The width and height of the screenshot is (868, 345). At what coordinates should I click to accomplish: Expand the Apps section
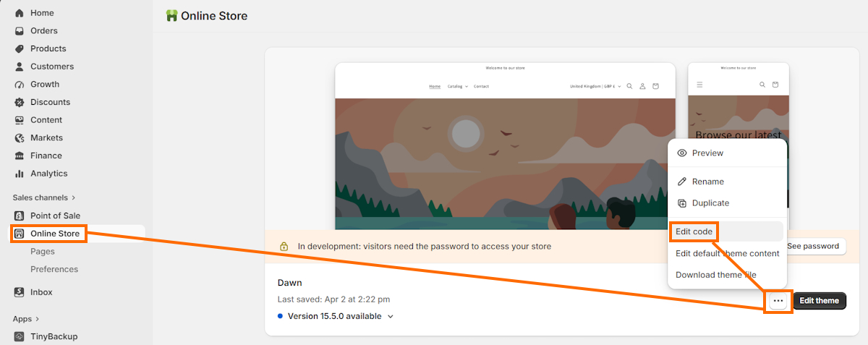pyautogui.click(x=26, y=319)
